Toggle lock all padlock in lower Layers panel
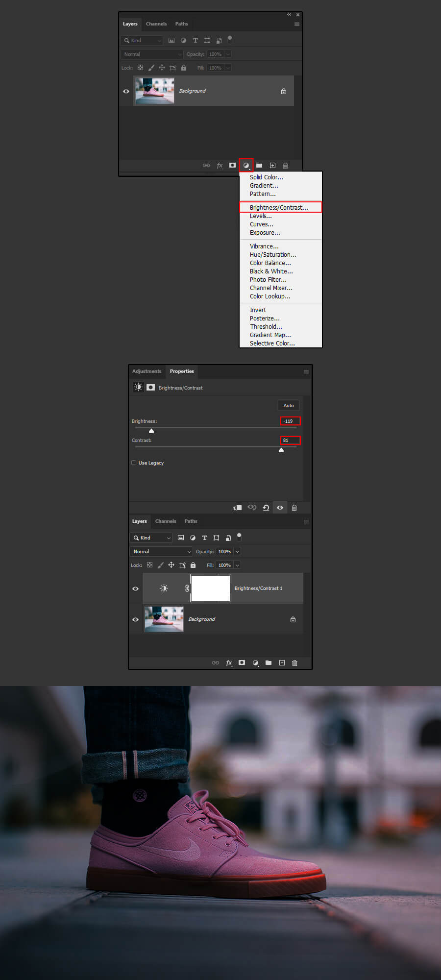Screen dimensions: 441x980 tap(193, 565)
